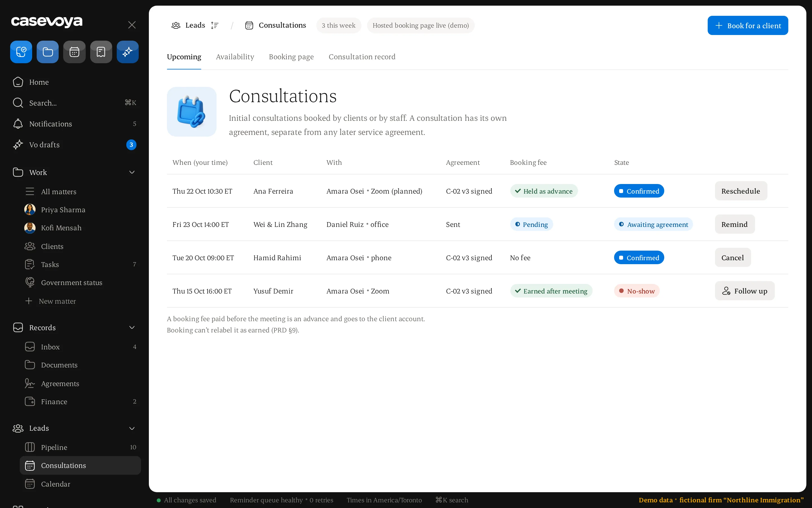Click the Leads people icon in breadcrumb
812x508 pixels.
tap(176, 25)
